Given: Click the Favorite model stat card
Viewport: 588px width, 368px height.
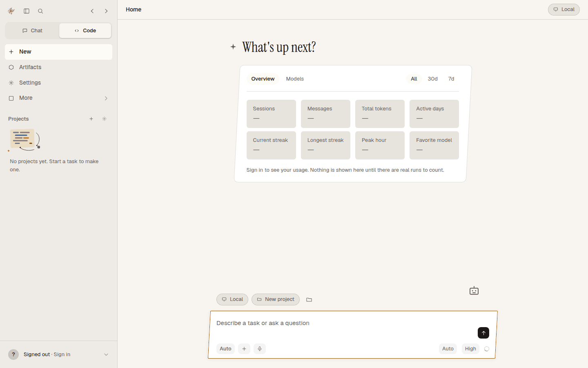Looking at the screenshot, I should (x=434, y=145).
